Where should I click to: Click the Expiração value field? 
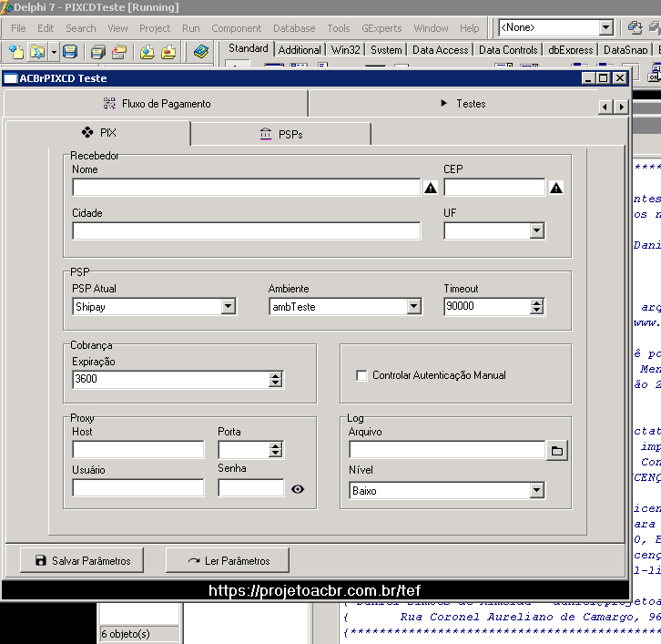[171, 379]
